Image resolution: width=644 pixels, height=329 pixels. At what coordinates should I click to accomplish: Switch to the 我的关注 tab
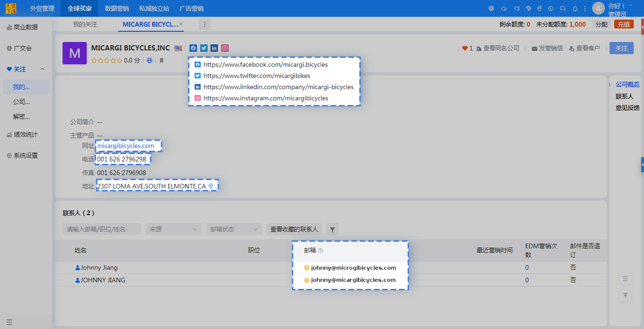pos(85,24)
